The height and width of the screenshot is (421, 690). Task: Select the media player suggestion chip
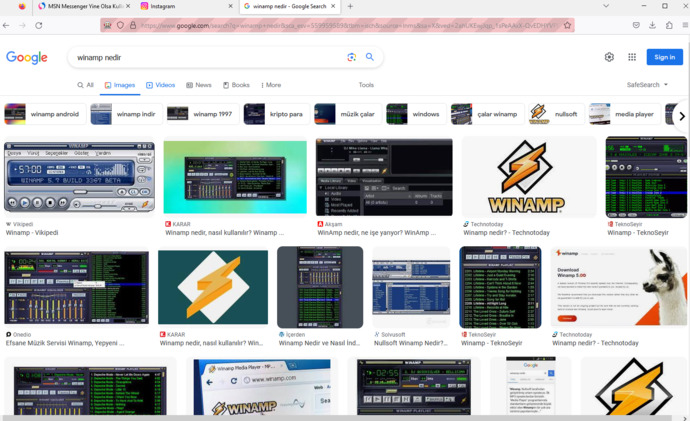(x=624, y=114)
